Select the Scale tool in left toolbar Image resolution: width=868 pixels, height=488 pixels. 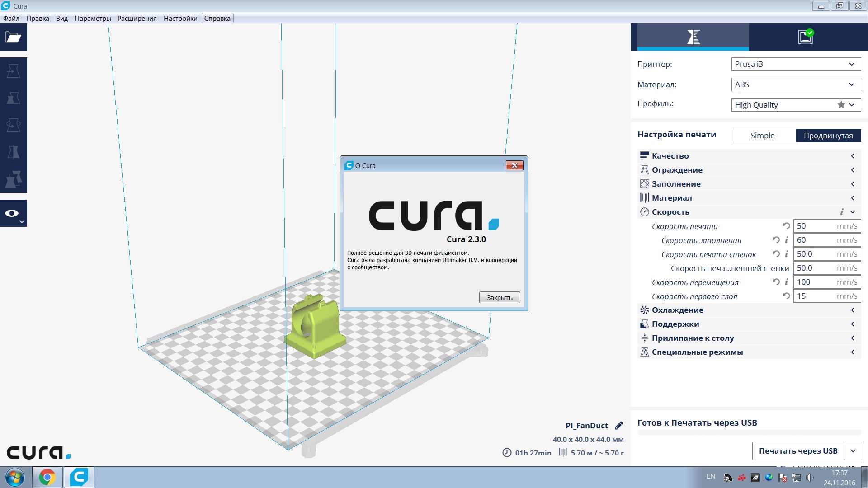pos(13,98)
